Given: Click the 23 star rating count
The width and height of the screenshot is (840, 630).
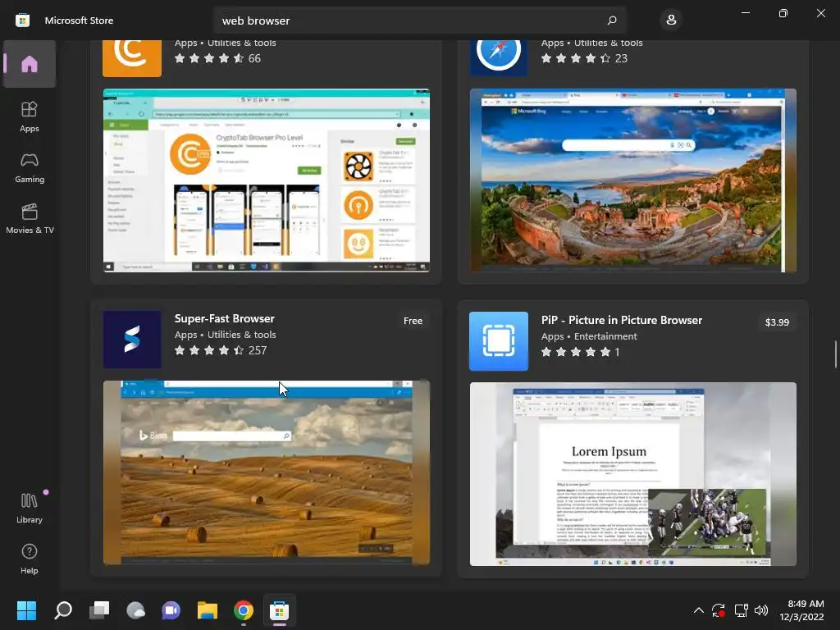Looking at the screenshot, I should 621,58.
